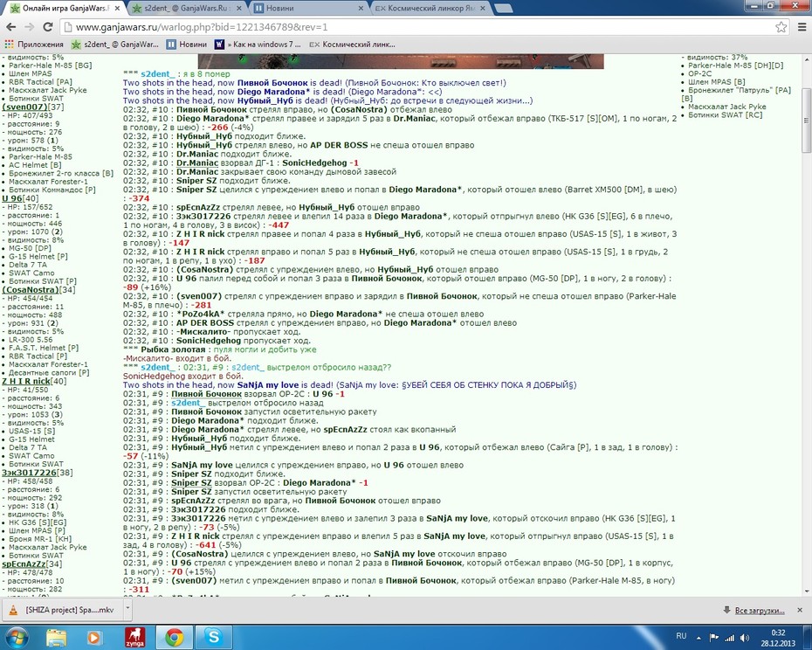Open player U 96 profile in sidebar

click(x=12, y=198)
